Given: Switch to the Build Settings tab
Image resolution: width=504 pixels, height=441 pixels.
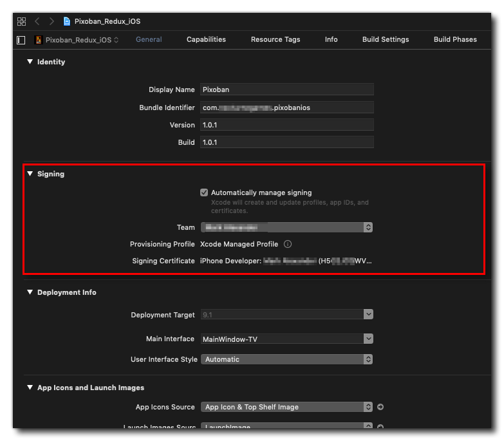Looking at the screenshot, I should tap(385, 39).
